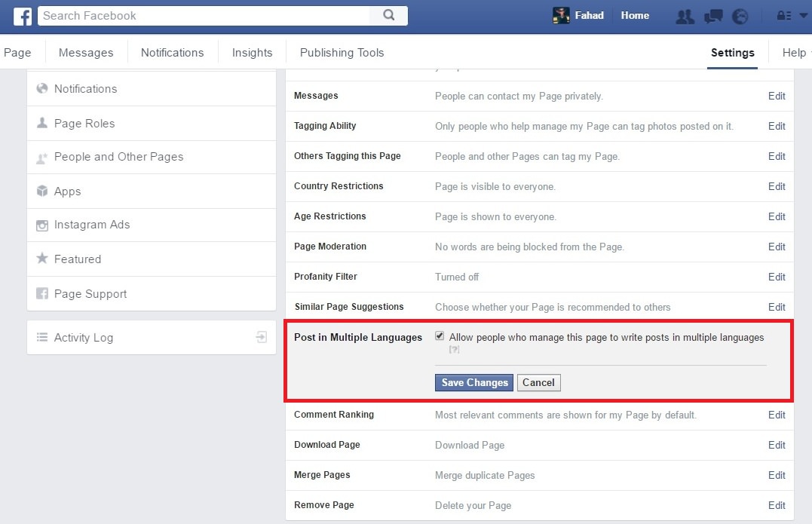The height and width of the screenshot is (524, 812).
Task: Expand the account dropdown arrow
Action: 803,16
